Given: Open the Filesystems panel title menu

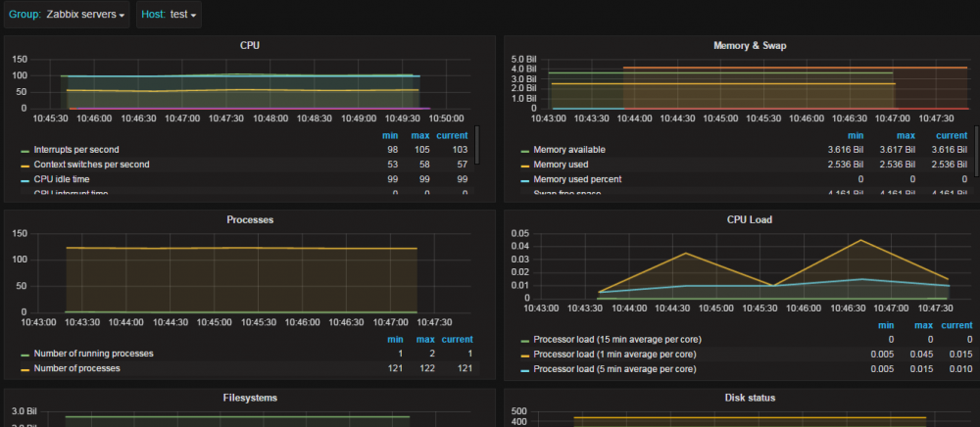Looking at the screenshot, I should pyautogui.click(x=250, y=398).
